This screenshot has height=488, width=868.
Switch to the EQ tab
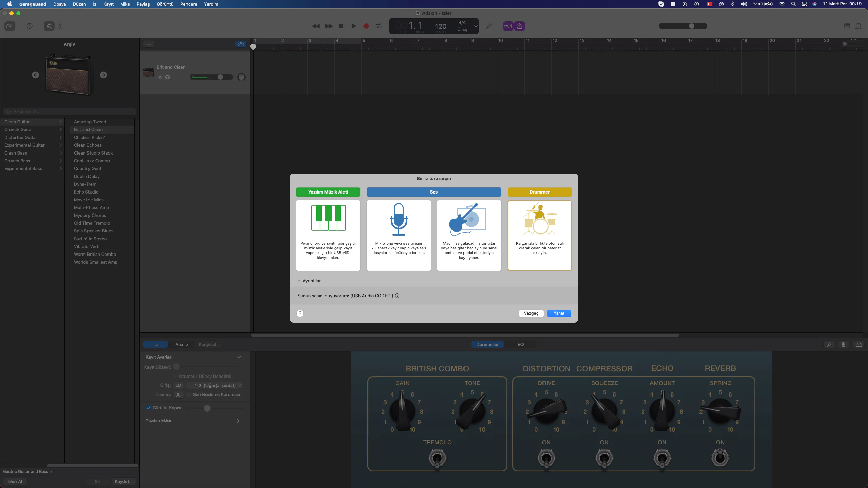coord(520,344)
